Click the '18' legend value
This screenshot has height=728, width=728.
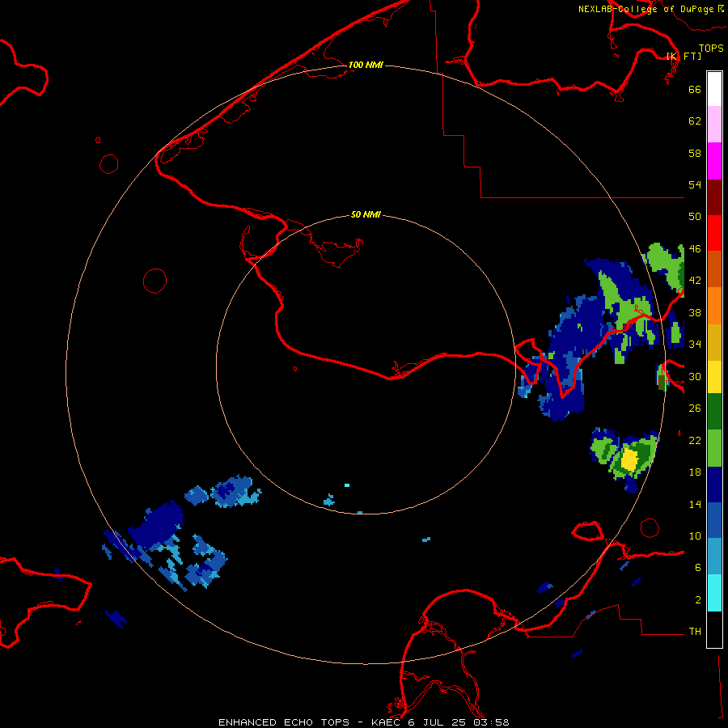pyautogui.click(x=695, y=472)
